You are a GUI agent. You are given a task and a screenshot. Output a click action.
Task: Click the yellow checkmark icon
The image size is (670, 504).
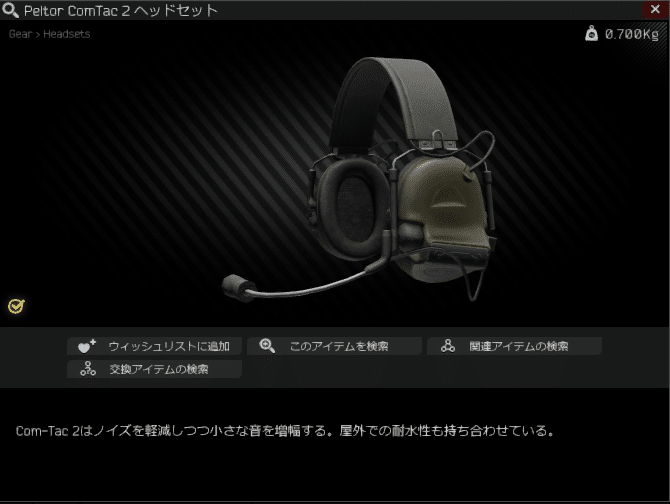pos(16,306)
